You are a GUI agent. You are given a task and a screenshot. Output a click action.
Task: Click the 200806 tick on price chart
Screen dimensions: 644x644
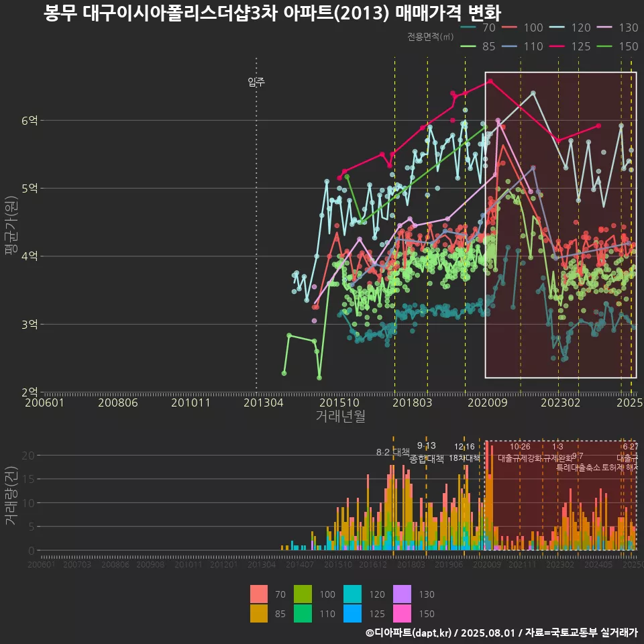[x=118, y=402]
